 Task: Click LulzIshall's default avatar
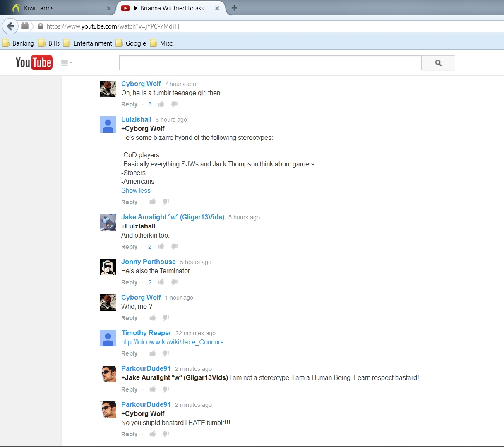coord(108,125)
